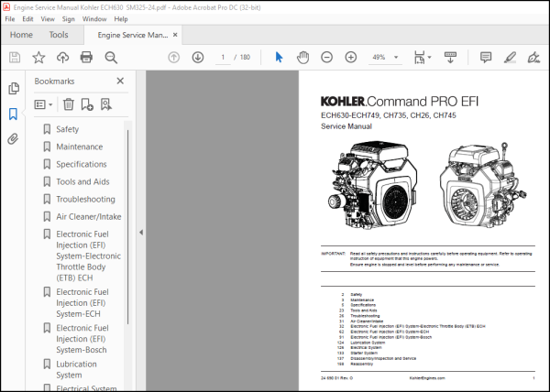Jump to the Tools and Aids bookmark
Image resolution: width=550 pixels, height=392 pixels.
[82, 181]
